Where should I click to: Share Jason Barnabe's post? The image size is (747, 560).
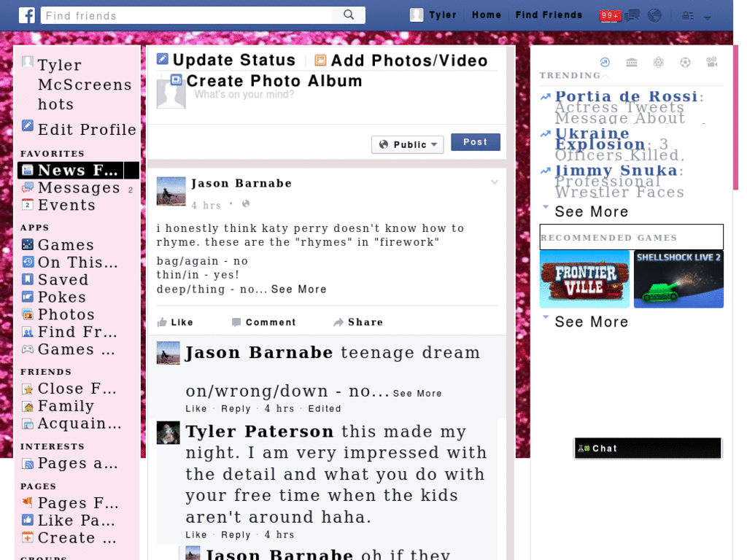pyautogui.click(x=358, y=322)
